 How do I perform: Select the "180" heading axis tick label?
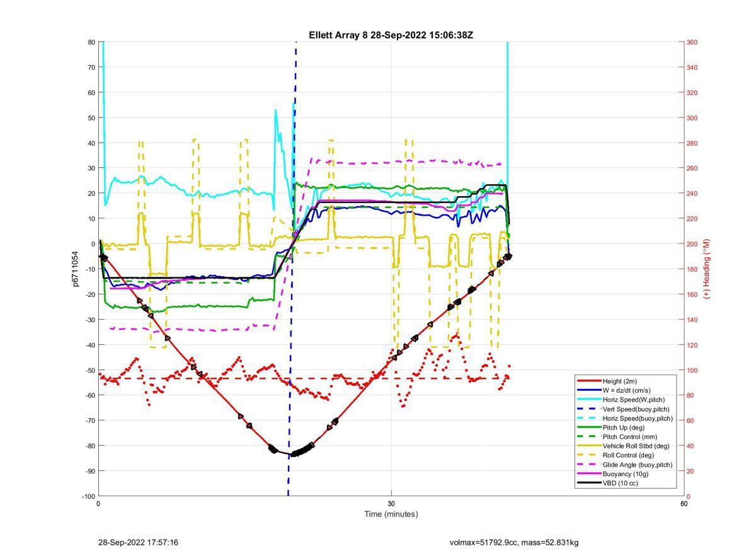tap(692, 269)
